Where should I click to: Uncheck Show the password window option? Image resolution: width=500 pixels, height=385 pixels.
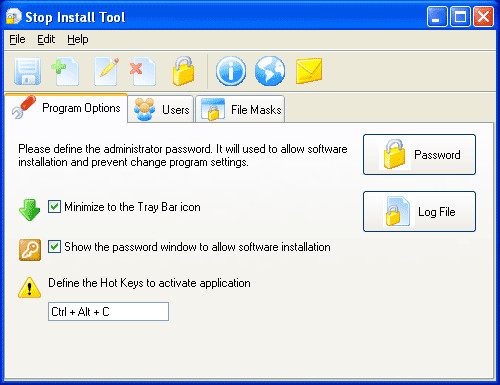click(54, 247)
